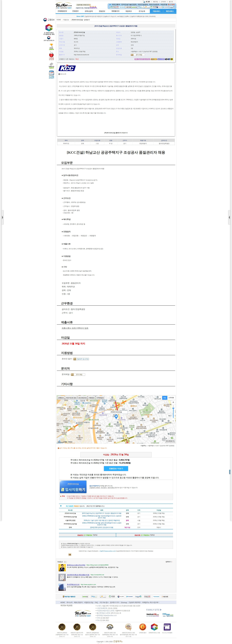Share posting via Facebook icon

coord(169,59)
